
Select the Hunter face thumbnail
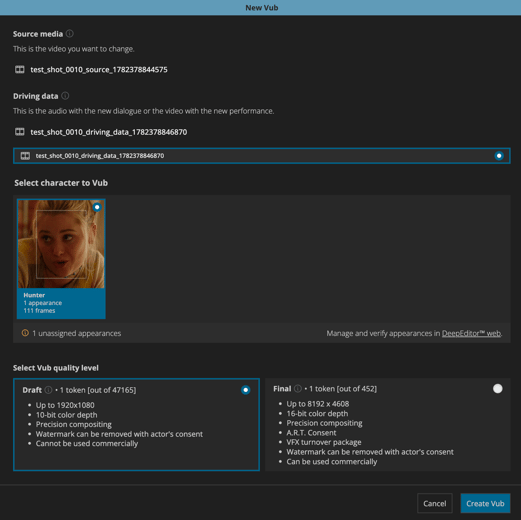coord(61,244)
